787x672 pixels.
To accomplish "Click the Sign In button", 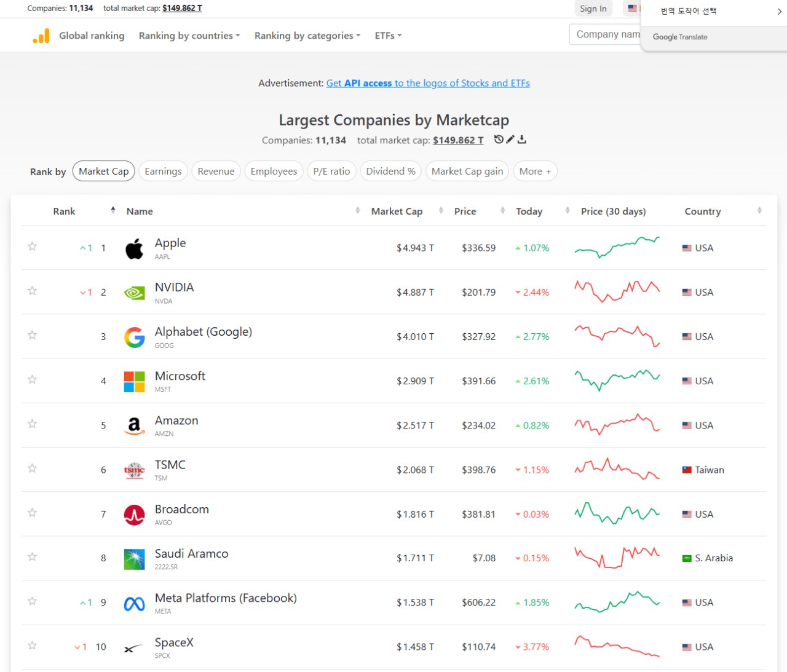I will pos(593,9).
